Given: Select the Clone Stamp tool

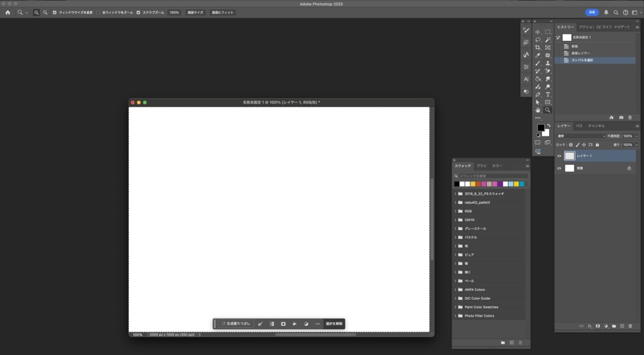Looking at the screenshot, I should 548,63.
